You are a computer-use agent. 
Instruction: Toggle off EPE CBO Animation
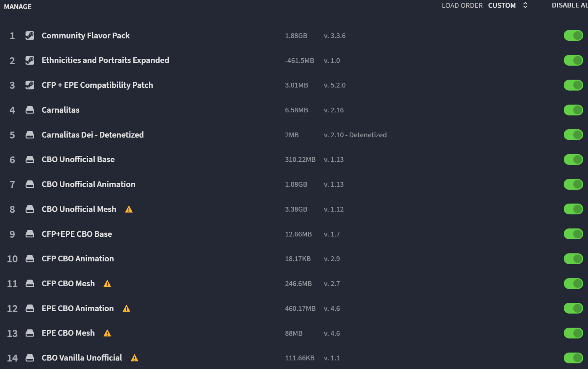pos(573,308)
